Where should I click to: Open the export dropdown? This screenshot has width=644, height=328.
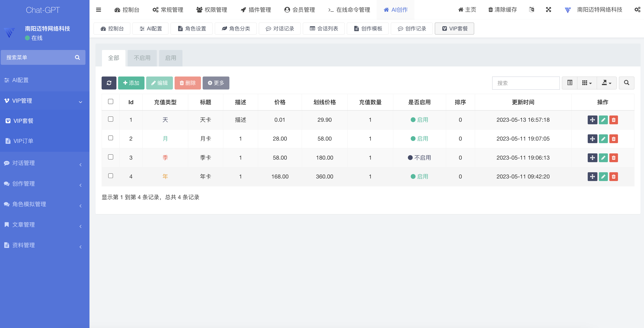click(606, 83)
